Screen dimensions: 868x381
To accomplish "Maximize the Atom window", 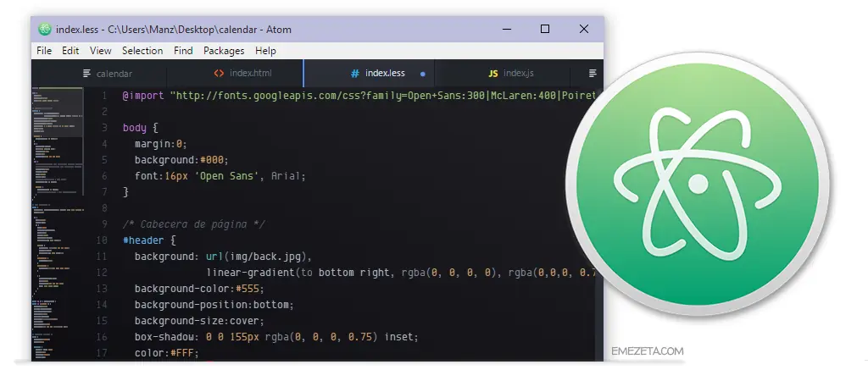I will click(x=545, y=29).
